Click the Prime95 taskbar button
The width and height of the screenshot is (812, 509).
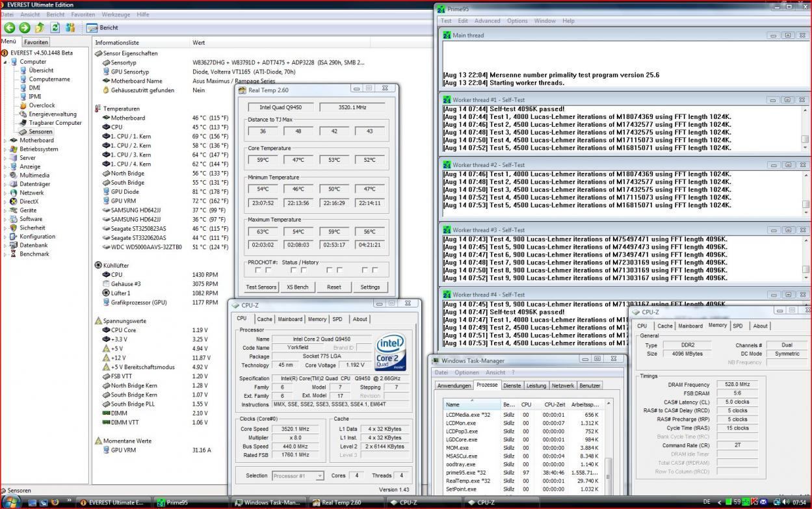point(189,502)
